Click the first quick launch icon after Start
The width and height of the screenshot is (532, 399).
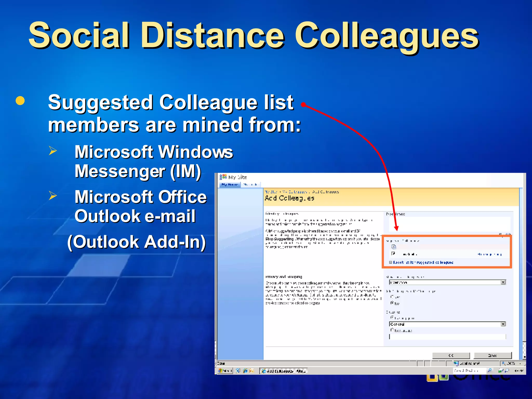tap(238, 371)
